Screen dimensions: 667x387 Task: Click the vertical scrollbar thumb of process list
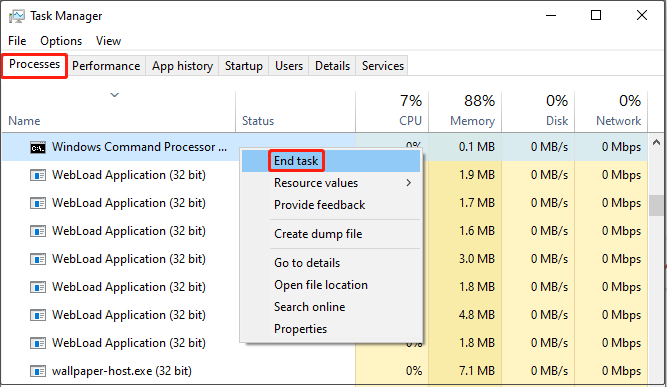656,205
